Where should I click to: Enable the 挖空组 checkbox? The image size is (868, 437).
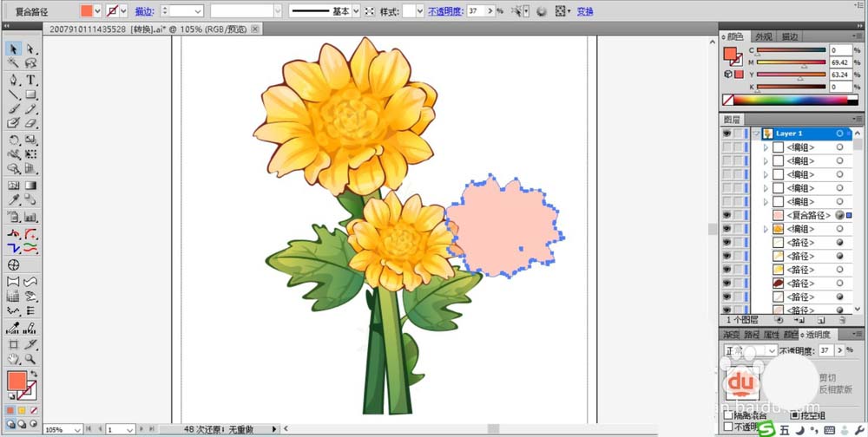click(795, 415)
